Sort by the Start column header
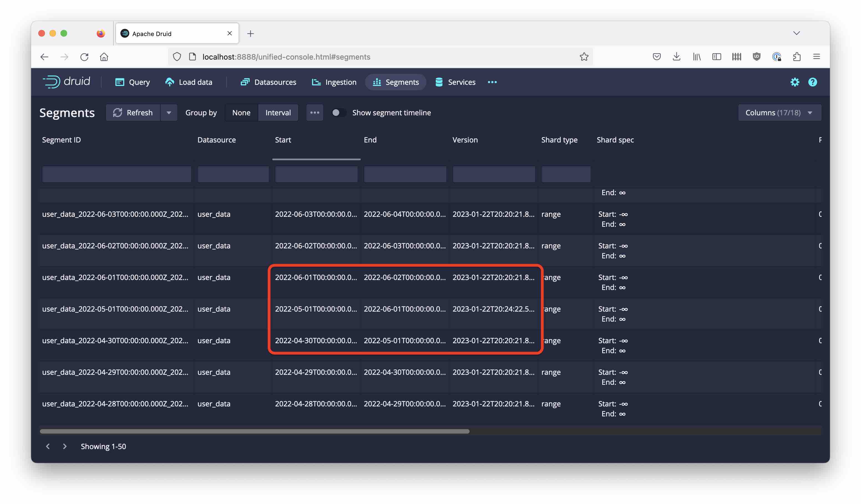Viewport: 861px width, 504px height. [x=283, y=140]
